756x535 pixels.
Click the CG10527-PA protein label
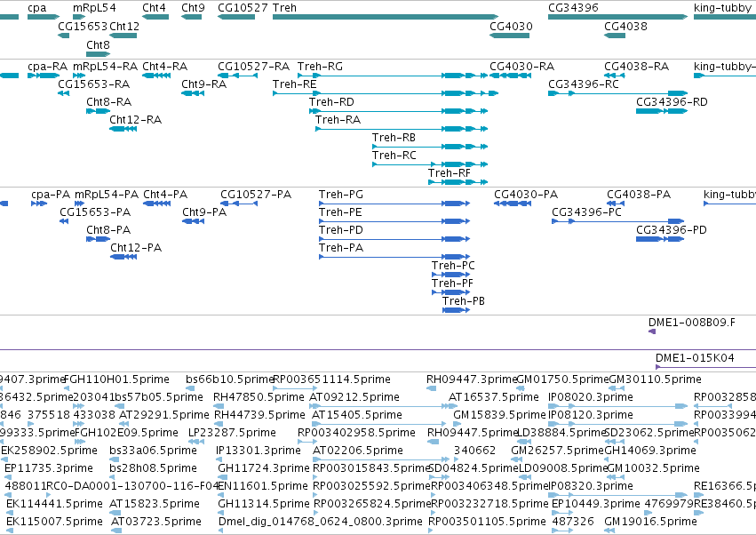tap(256, 195)
